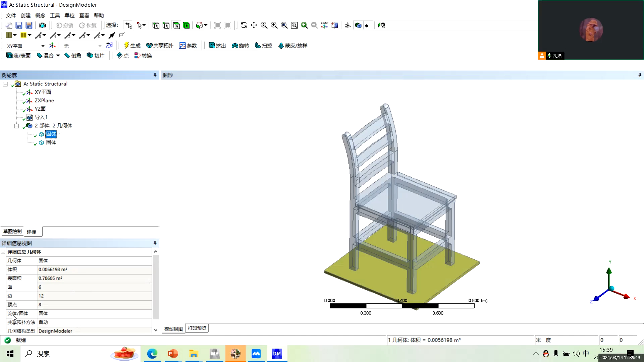644x362 pixels.
Task: Click the Pan view icon
Action: [254, 25]
